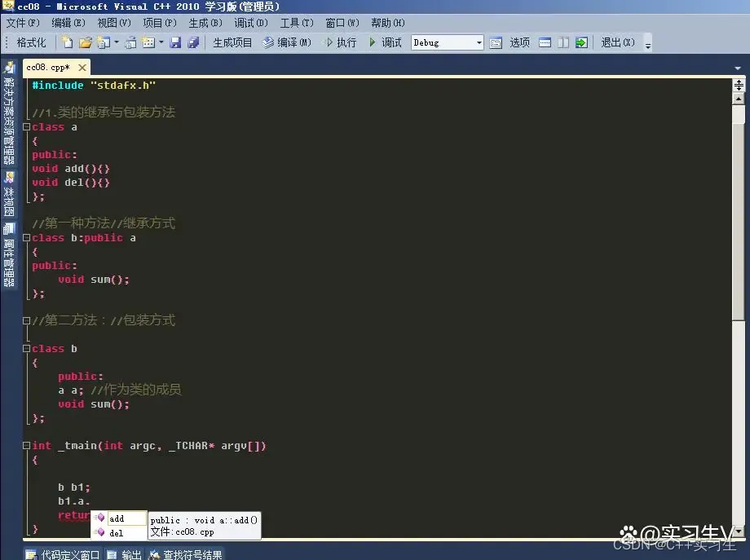Collapse the class b:public a block
750x560 pixels.
pyautogui.click(x=27, y=238)
